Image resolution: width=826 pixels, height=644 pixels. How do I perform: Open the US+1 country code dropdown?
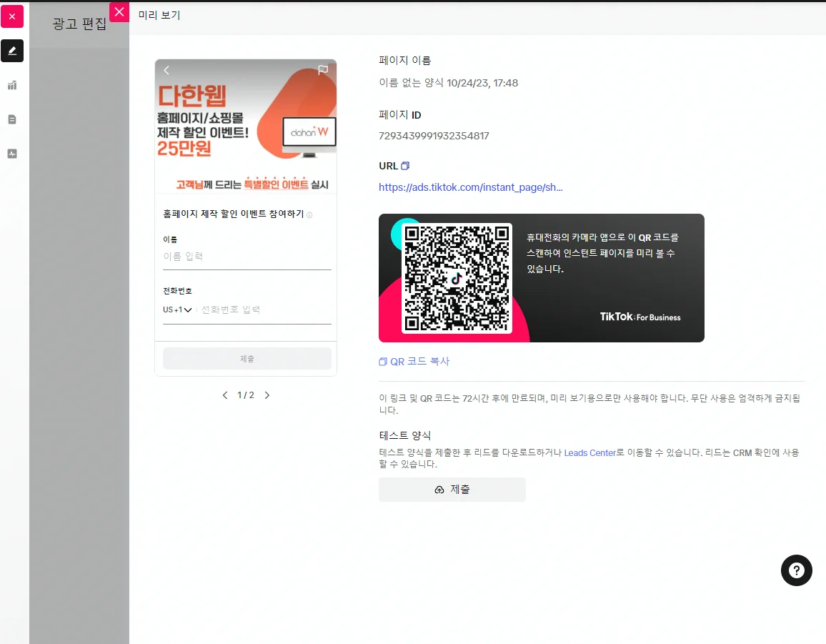176,309
